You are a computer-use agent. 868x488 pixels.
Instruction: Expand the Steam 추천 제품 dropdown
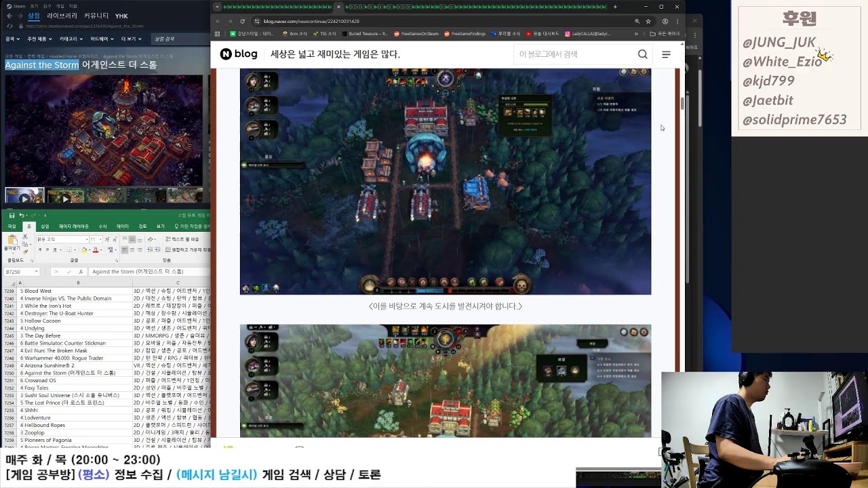[x=39, y=39]
